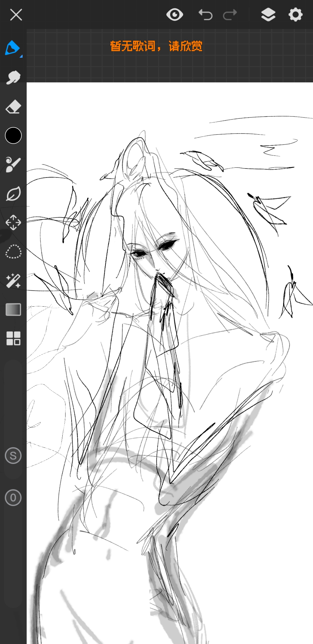Toggle the eye preview visibility
Screen dimensions: 313x644
[x=175, y=15]
